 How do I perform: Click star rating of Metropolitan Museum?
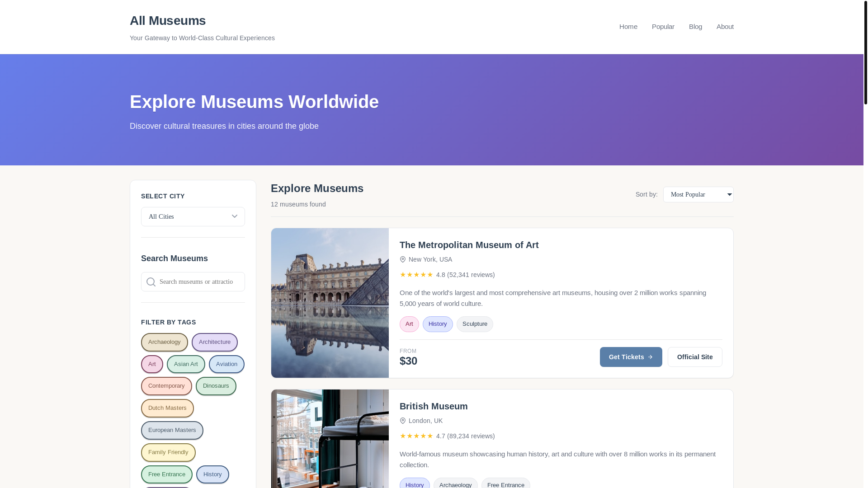click(416, 275)
